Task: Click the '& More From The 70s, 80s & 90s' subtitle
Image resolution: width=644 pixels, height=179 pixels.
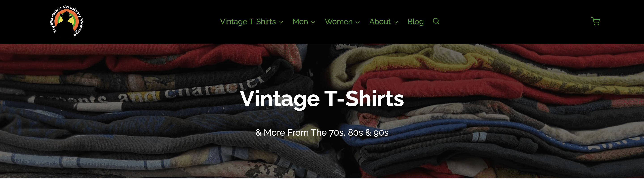Action: (x=322, y=132)
